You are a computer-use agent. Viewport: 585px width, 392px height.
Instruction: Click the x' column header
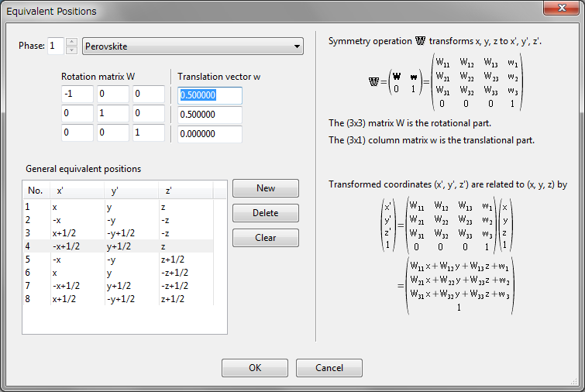pyautogui.click(x=76, y=191)
